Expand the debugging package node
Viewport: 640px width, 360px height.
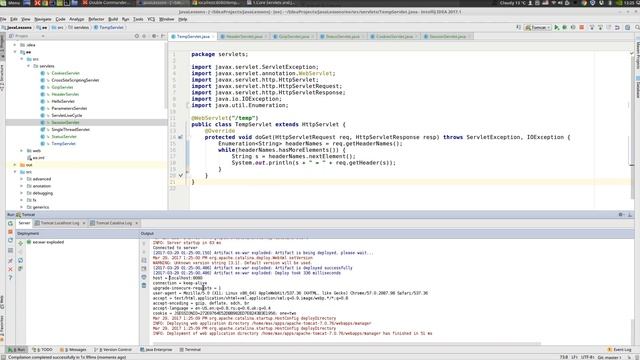[22, 193]
